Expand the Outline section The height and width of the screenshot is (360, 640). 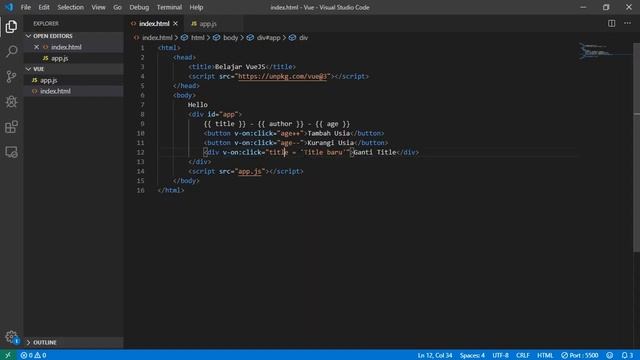click(x=73, y=342)
